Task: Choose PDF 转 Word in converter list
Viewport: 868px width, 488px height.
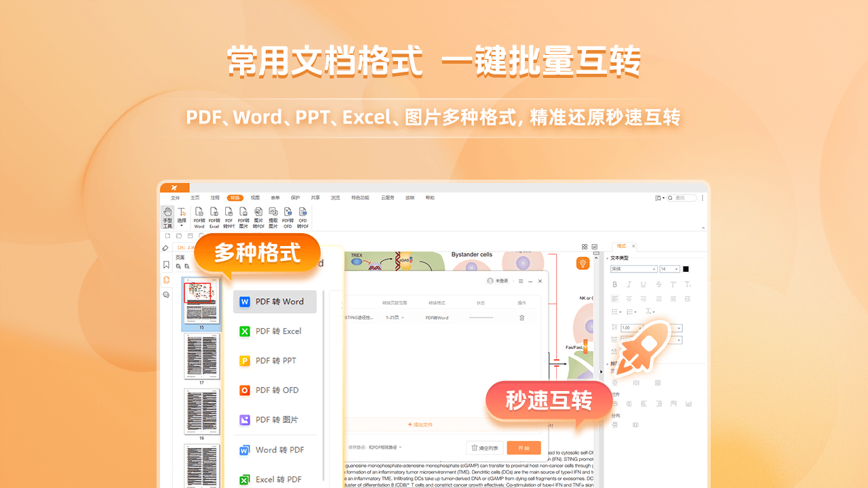Action: click(275, 302)
